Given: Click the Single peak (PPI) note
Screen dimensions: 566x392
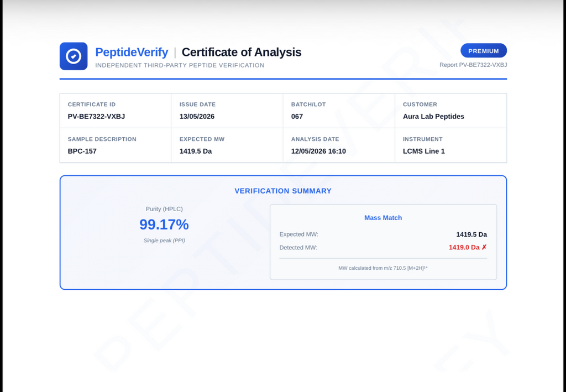Looking at the screenshot, I should 164,241.
